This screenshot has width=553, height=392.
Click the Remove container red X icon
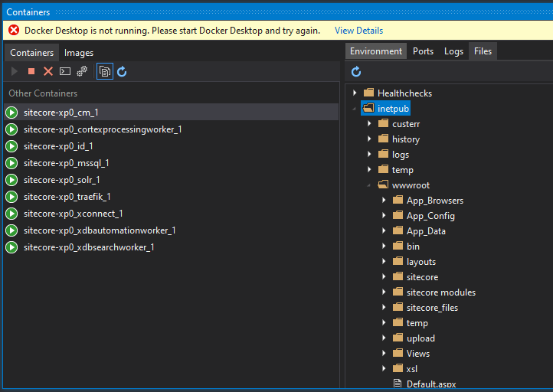[48, 71]
